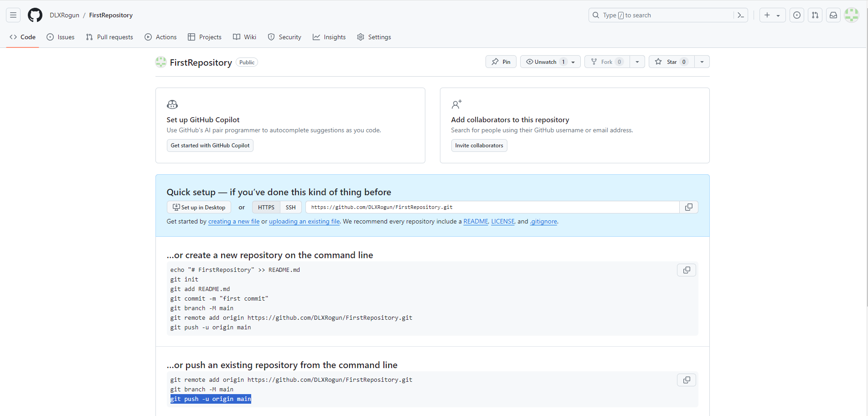868x416 pixels.
Task: Click Invite collaborators button
Action: pos(479,146)
